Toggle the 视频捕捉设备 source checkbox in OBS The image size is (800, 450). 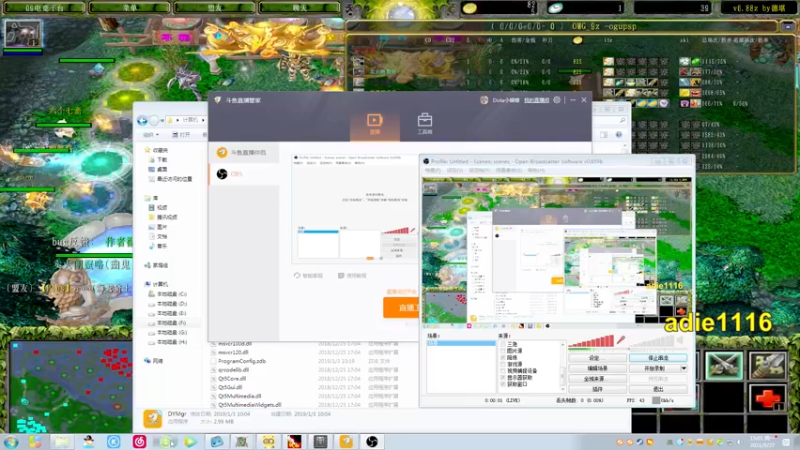503,371
